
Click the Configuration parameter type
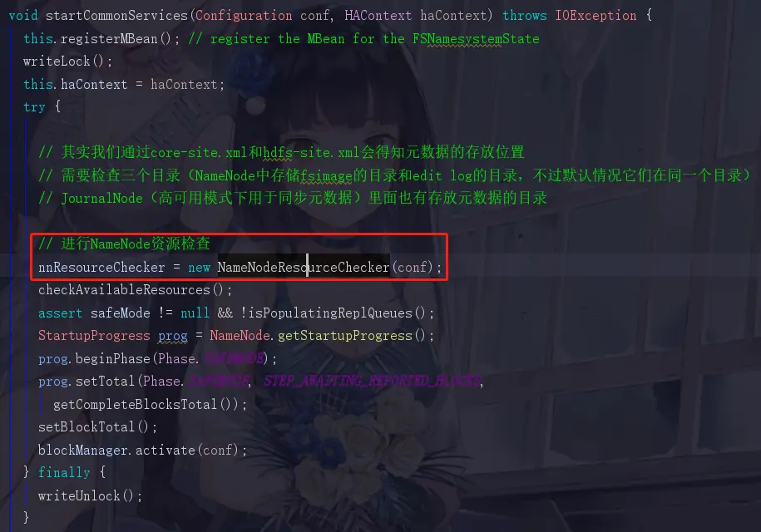coord(244,16)
